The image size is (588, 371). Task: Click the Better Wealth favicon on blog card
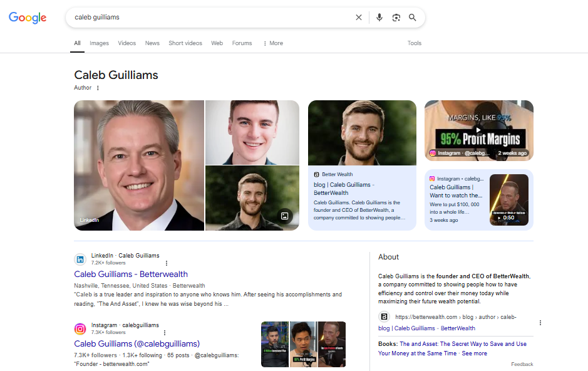pos(316,174)
